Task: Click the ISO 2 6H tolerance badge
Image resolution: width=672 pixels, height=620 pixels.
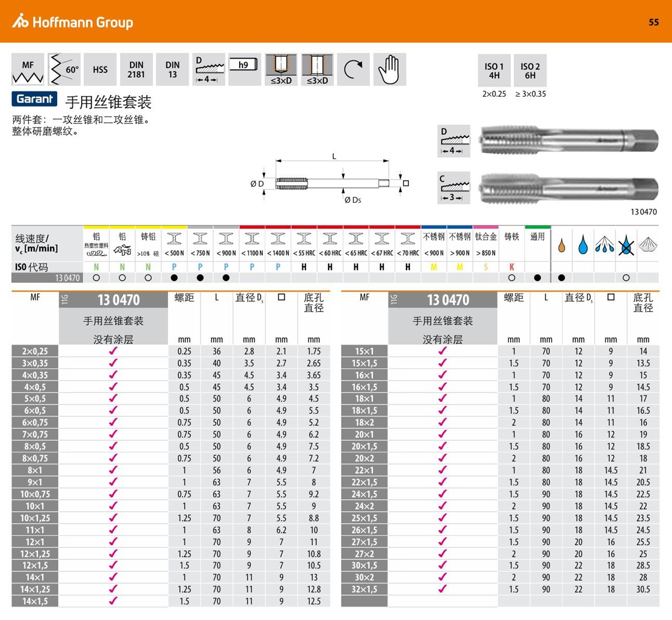Action: (x=530, y=70)
